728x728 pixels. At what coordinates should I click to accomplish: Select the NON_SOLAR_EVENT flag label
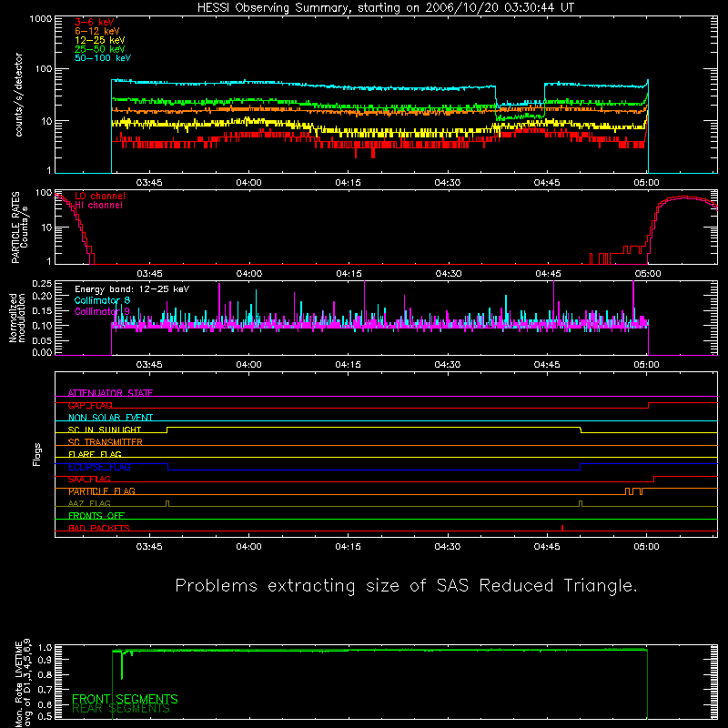[x=110, y=418]
